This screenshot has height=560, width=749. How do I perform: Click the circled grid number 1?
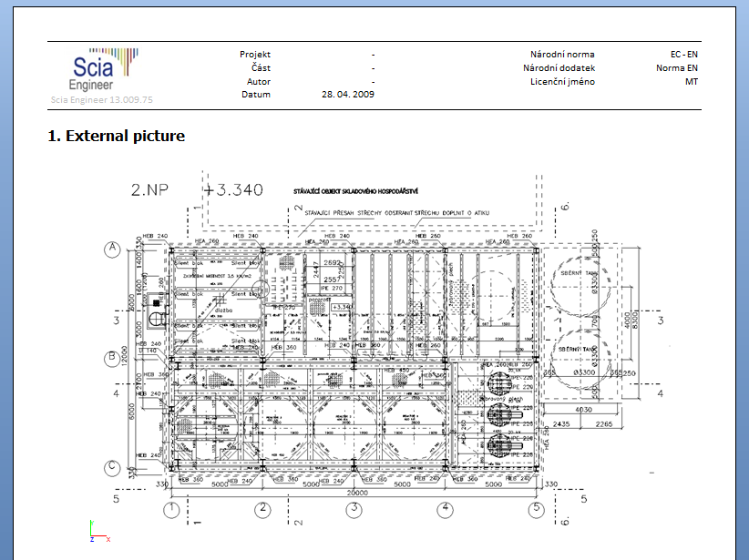click(x=173, y=507)
